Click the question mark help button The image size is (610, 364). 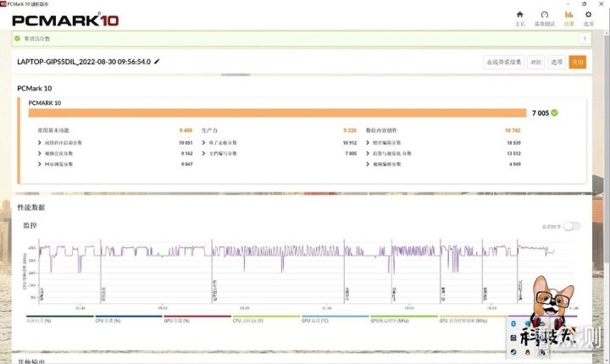click(585, 38)
